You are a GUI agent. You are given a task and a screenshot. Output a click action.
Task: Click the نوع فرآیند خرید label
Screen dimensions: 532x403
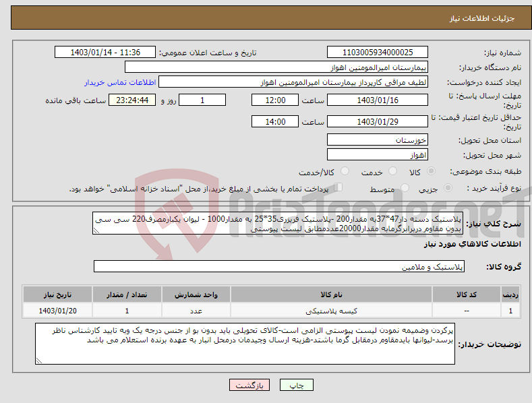(x=494, y=188)
